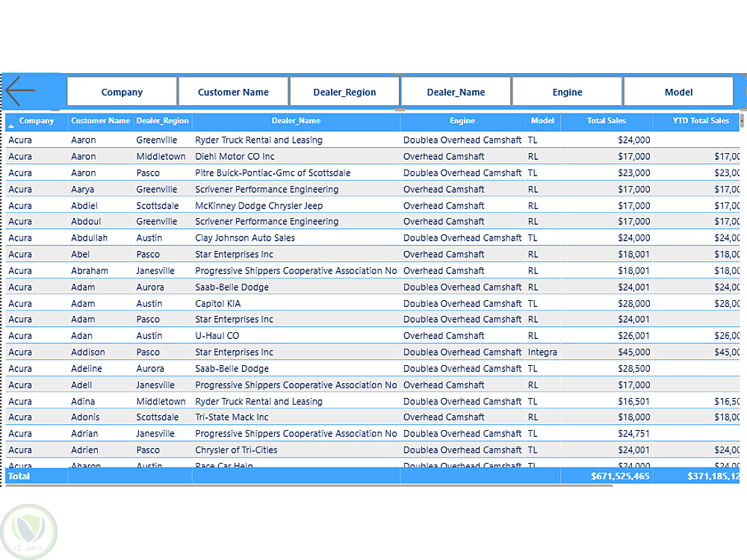Choose the Dealer_Region slicer button
747x560 pixels.
pyautogui.click(x=344, y=91)
